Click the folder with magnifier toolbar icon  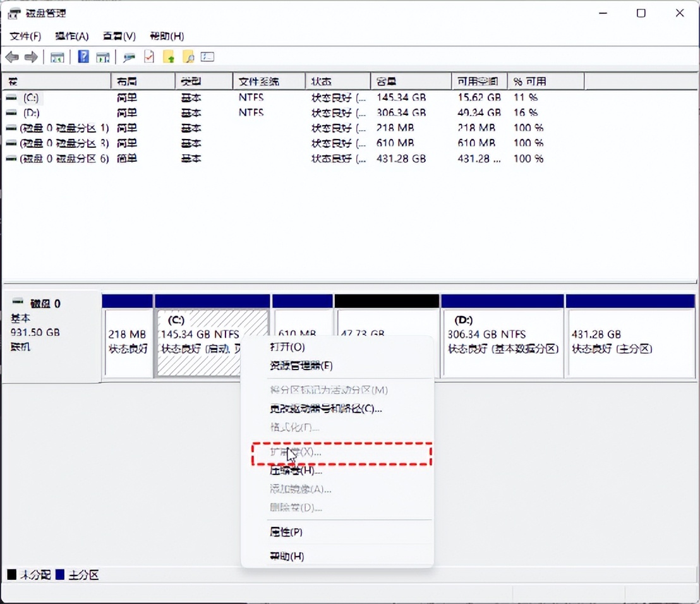tap(188, 57)
